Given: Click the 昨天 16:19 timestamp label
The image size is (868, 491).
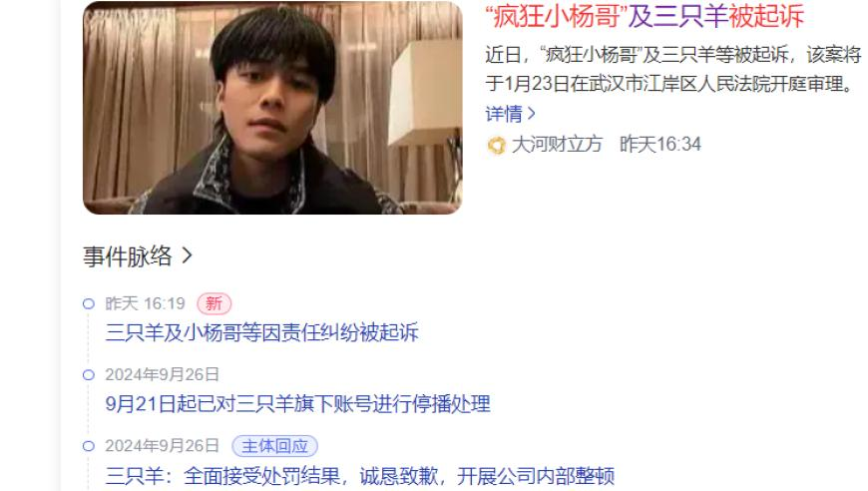Looking at the screenshot, I should [x=145, y=303].
